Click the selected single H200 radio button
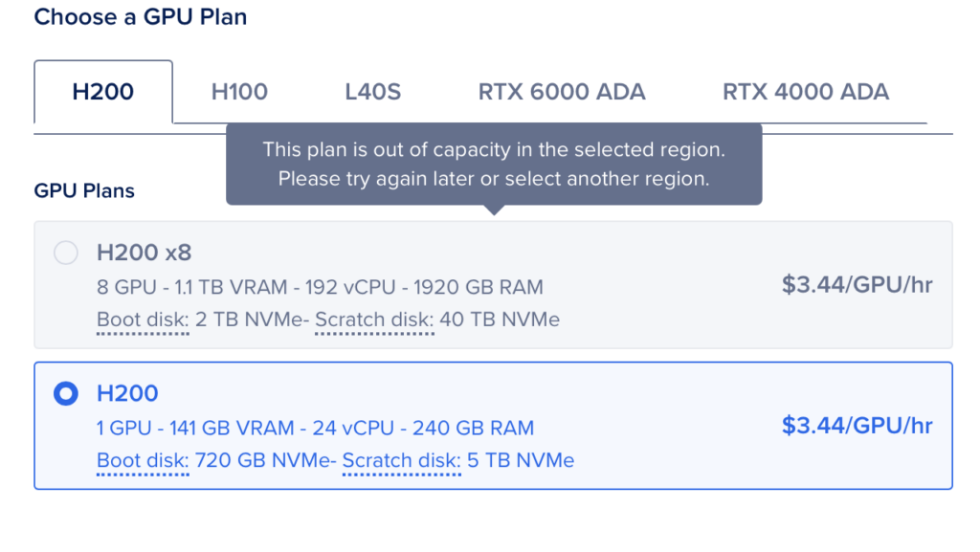 coord(65,393)
